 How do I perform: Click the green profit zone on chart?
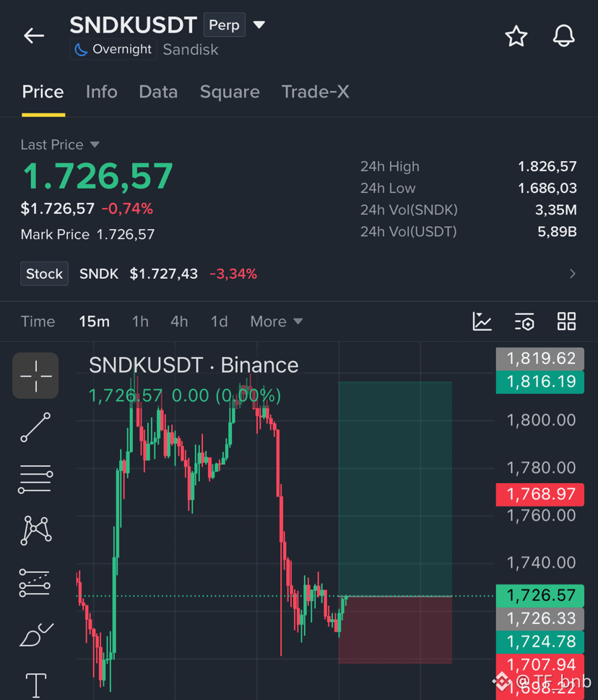(395, 488)
